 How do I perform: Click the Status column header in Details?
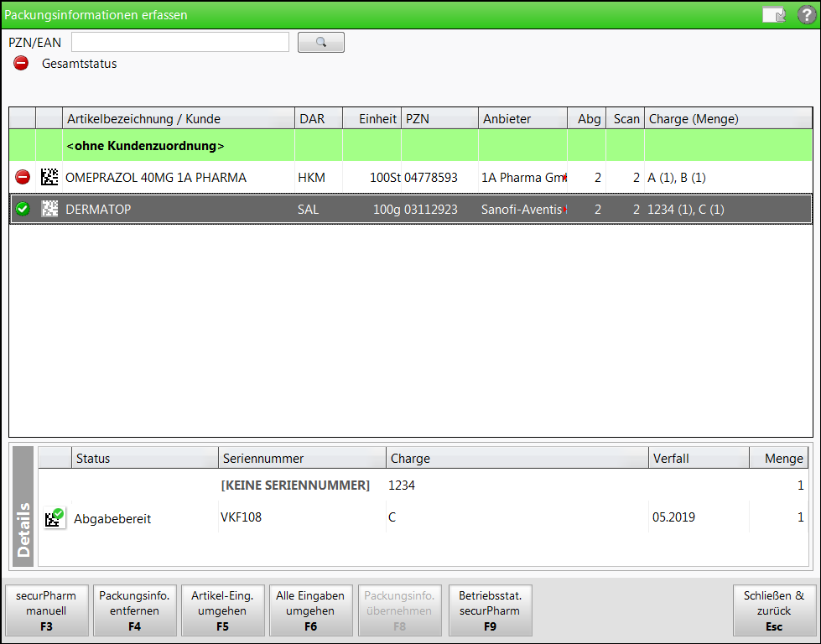click(x=144, y=458)
